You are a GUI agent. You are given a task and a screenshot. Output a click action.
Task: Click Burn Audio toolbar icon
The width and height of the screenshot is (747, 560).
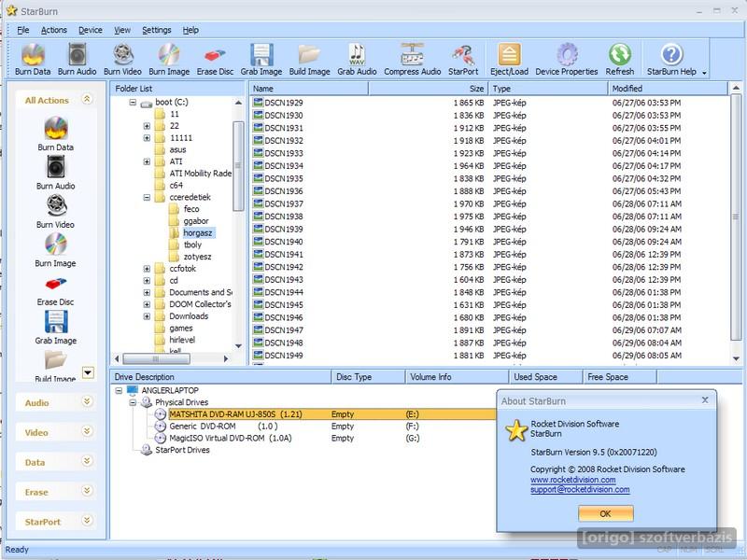pyautogui.click(x=77, y=60)
